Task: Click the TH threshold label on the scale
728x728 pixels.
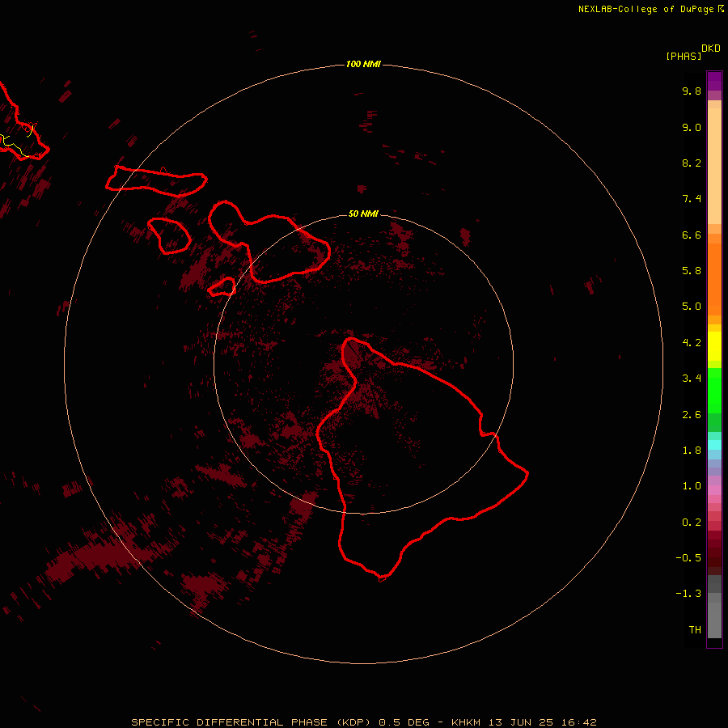Action: pos(695,630)
